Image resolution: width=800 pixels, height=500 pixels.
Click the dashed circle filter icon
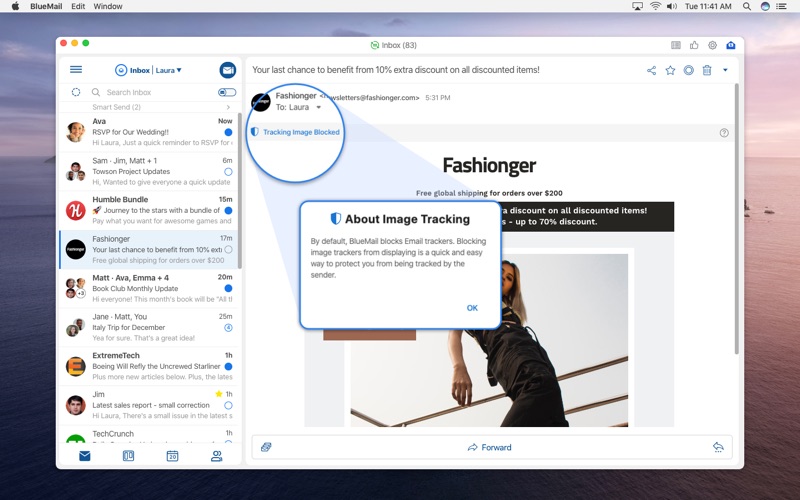[x=76, y=92]
